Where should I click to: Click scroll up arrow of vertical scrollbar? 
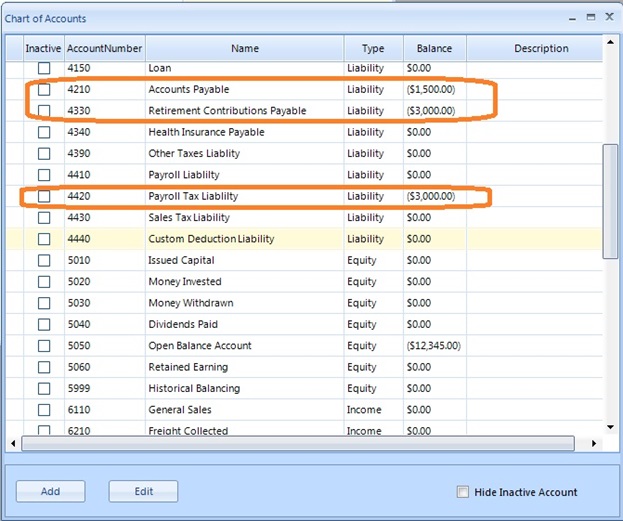click(610, 43)
